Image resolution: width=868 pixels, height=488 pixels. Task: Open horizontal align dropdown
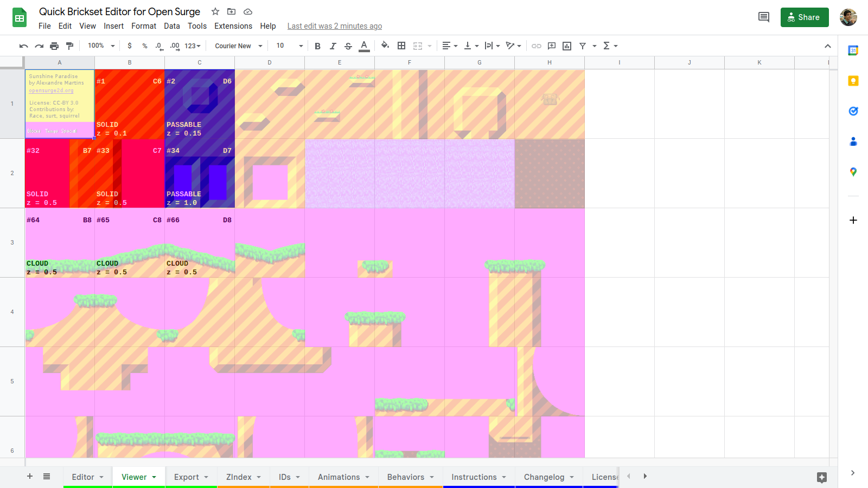click(x=450, y=46)
